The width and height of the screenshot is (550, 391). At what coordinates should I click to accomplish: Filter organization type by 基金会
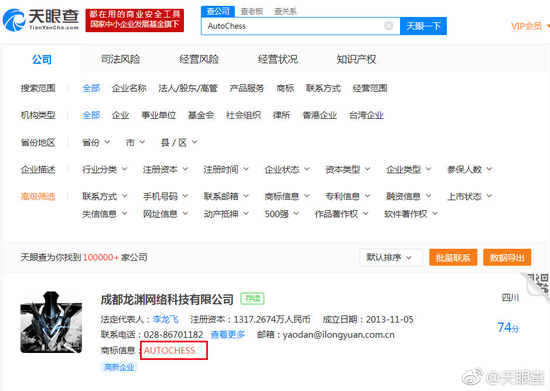coord(201,115)
